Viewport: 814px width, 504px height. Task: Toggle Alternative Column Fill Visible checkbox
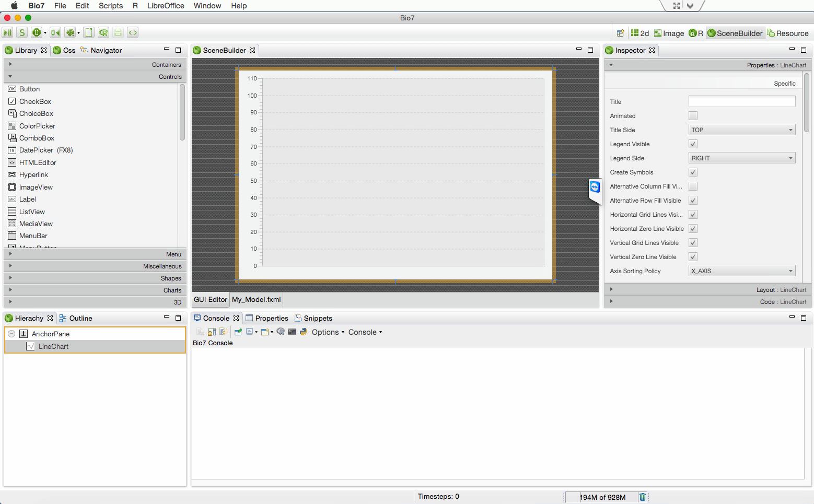(x=693, y=186)
